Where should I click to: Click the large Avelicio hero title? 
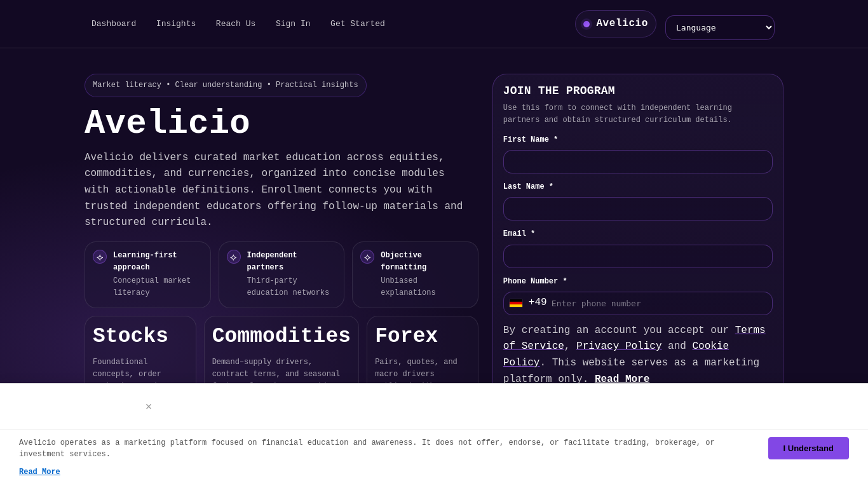167,123
